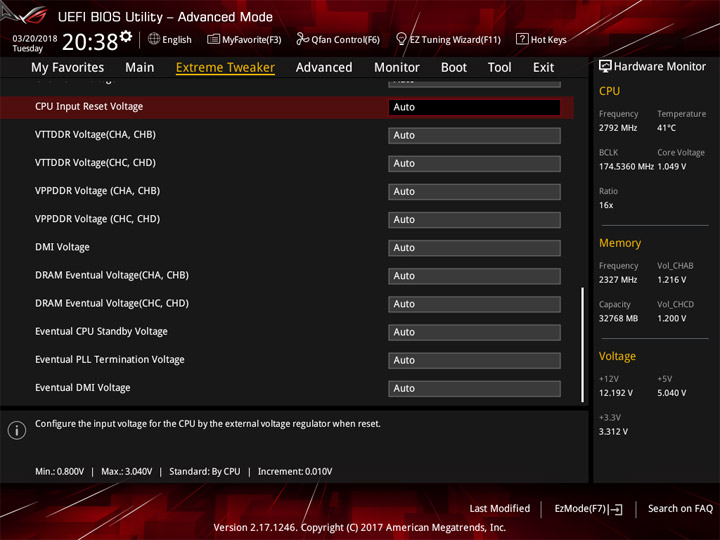Edit VPPDDR Voltage (CHC, CHD) value
The width and height of the screenshot is (720, 540).
pyautogui.click(x=474, y=219)
